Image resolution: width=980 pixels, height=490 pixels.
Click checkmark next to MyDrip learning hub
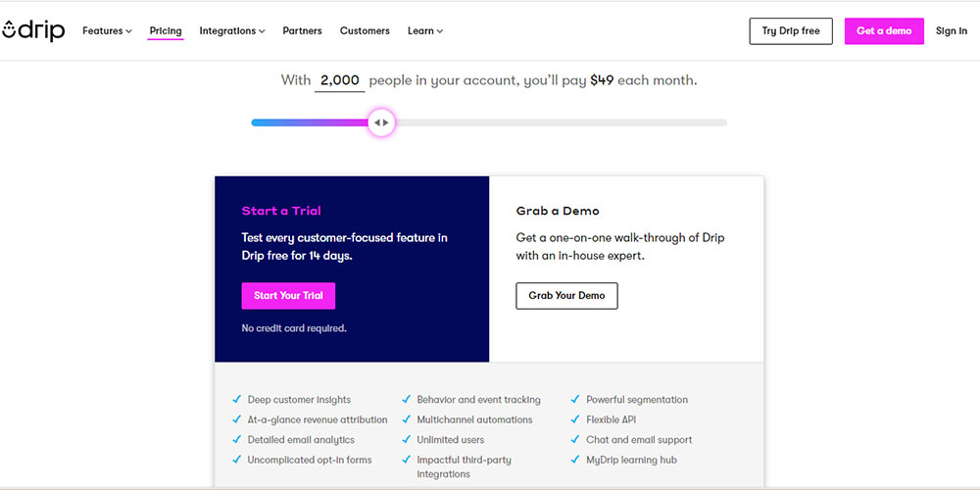click(575, 460)
